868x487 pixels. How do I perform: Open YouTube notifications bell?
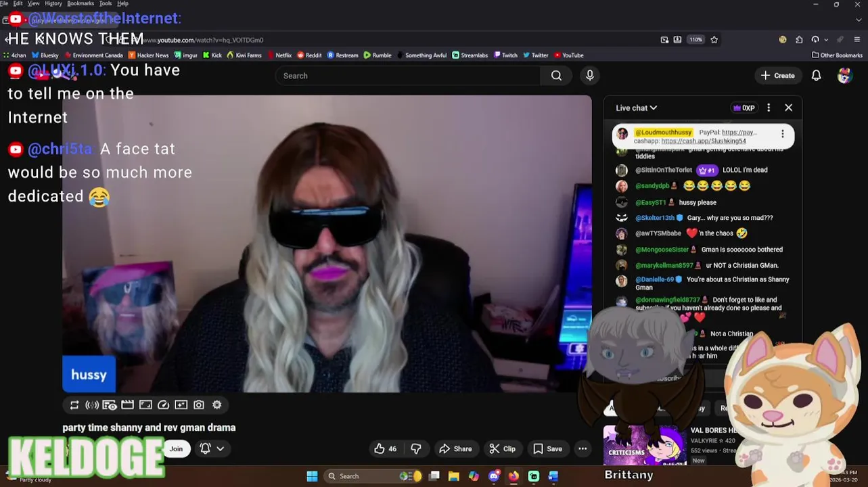coord(816,76)
